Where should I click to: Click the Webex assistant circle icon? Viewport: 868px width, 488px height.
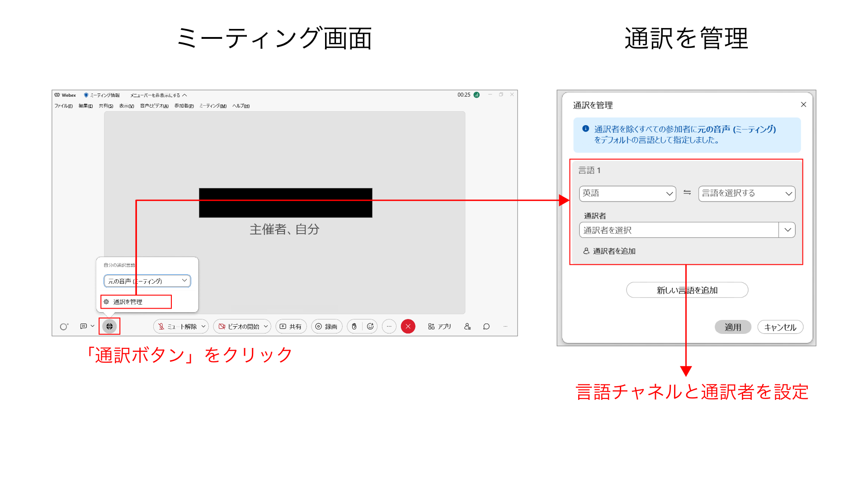tap(64, 326)
